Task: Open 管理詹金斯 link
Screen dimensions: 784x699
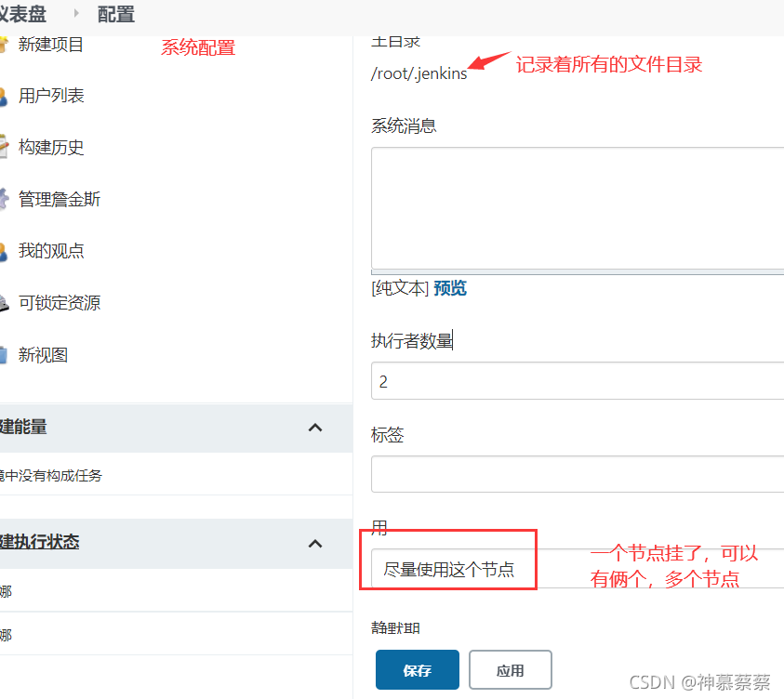Action: tap(59, 199)
